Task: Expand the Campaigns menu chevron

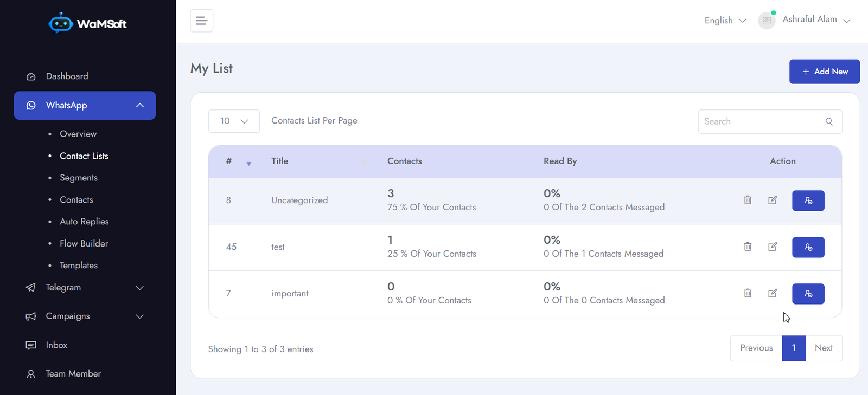Action: click(139, 316)
